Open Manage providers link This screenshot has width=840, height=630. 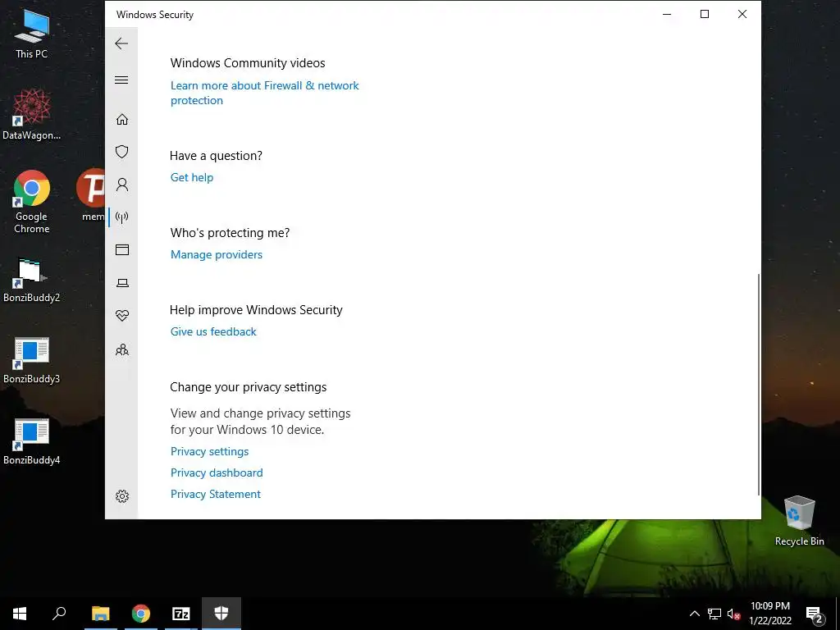[x=217, y=254]
